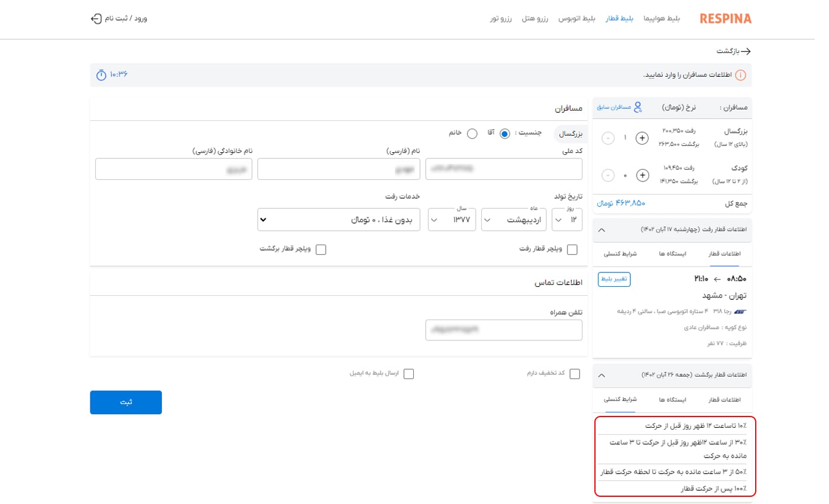
Task: Decrease adult passenger count with minus
Action: 607,138
